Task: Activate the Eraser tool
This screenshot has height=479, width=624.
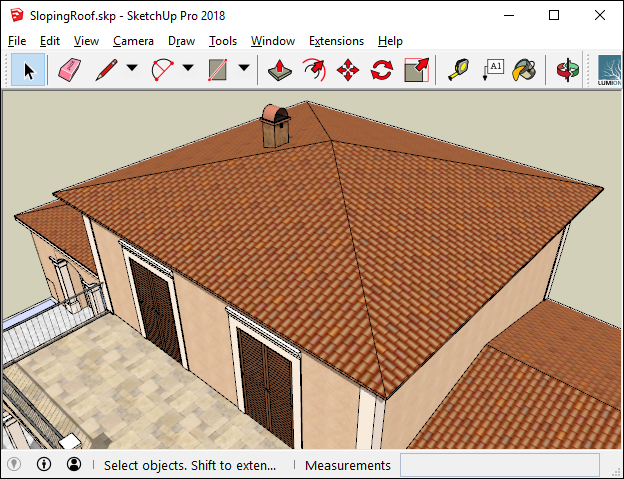Action: coord(69,70)
